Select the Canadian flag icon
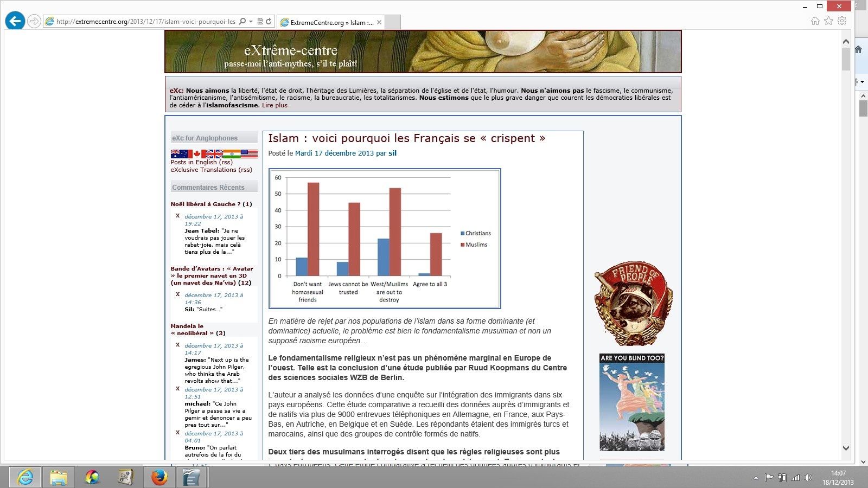Image resolution: width=868 pixels, height=488 pixels. (x=197, y=154)
